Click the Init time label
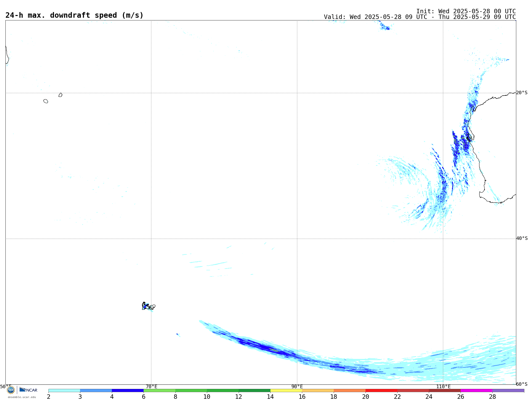Screen dimensions: 532x400 coord(466,11)
